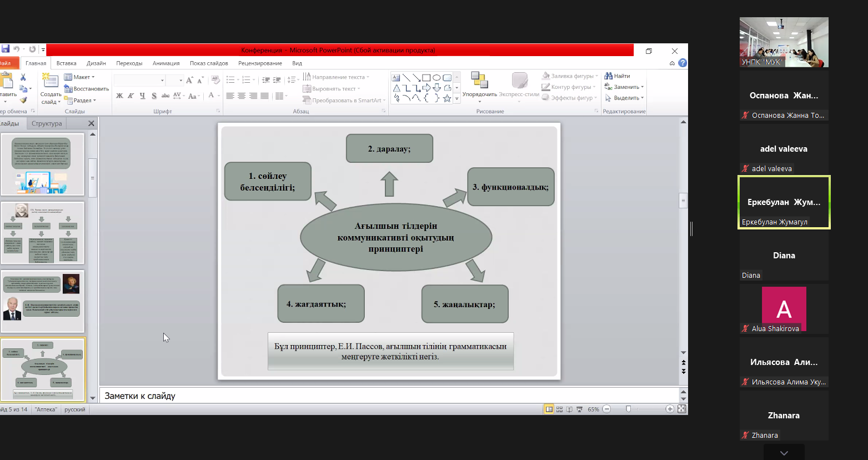
Task: Toggle bold Ж formatting
Action: tap(119, 96)
